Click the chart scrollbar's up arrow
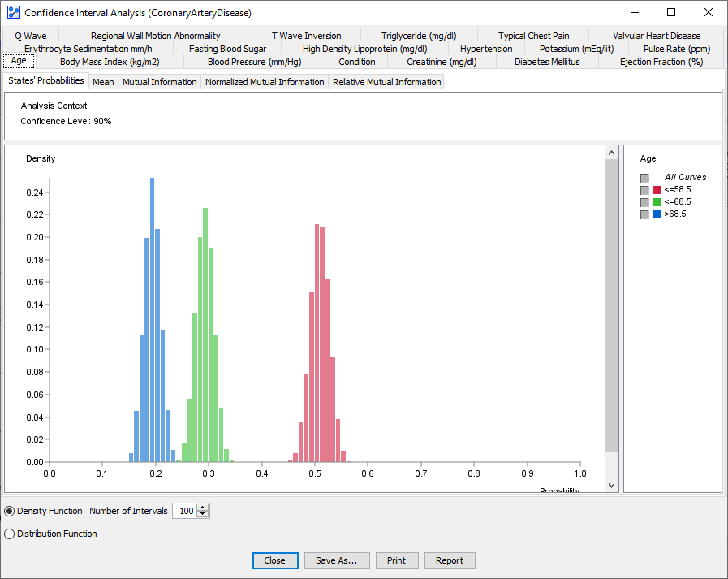Image resolution: width=728 pixels, height=579 pixels. (612, 153)
